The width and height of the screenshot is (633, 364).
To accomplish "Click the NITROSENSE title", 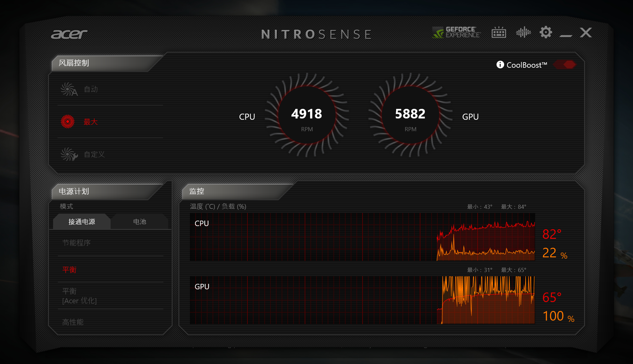I will click(316, 34).
